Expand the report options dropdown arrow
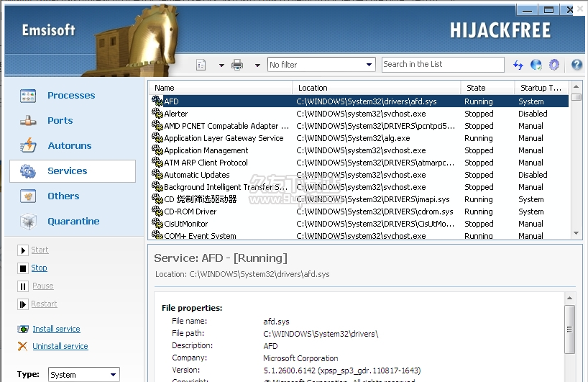This screenshot has height=382, width=588. click(221, 65)
